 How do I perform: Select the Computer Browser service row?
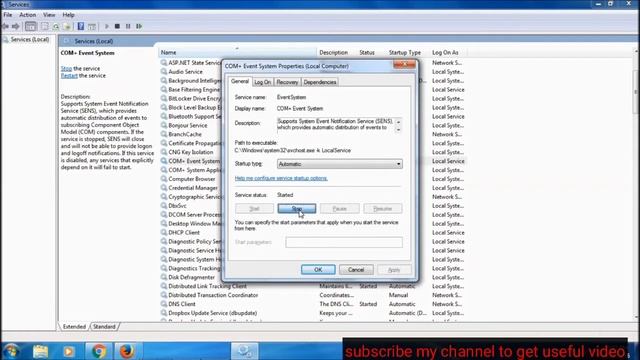click(x=313, y=179)
